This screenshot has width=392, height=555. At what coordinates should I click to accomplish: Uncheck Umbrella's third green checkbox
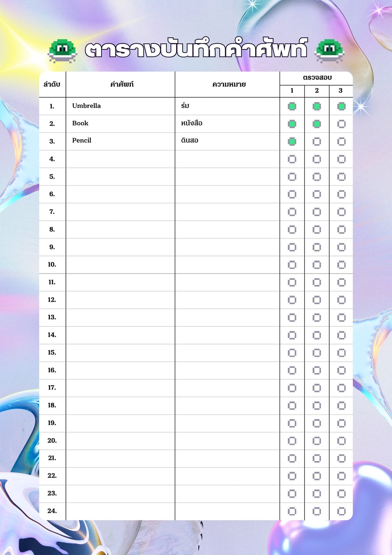(x=341, y=106)
